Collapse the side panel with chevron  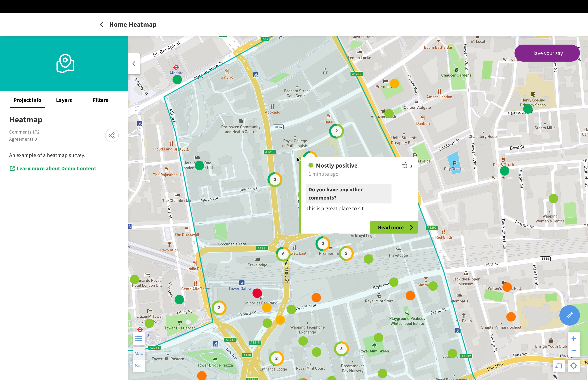pos(134,64)
